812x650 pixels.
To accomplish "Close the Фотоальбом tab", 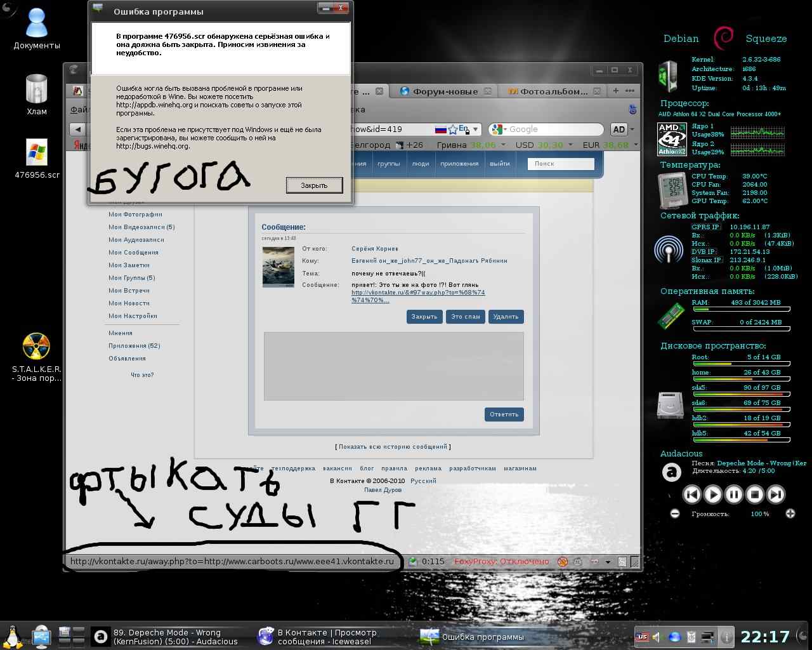I will [597, 91].
